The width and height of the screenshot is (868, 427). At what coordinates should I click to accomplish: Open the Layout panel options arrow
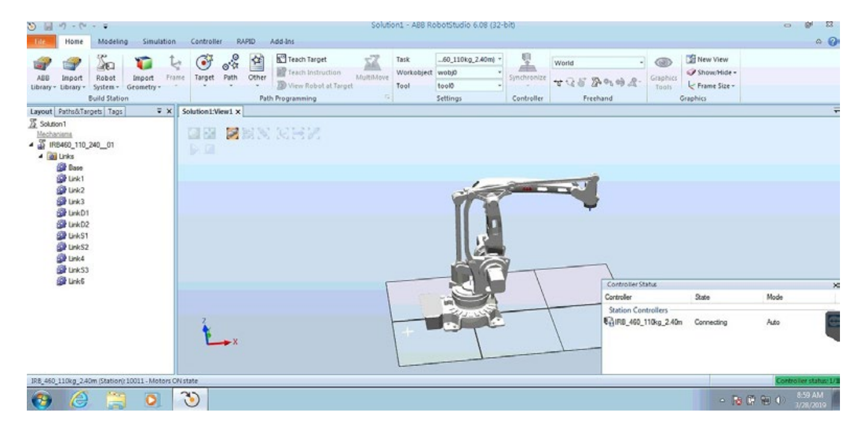click(159, 112)
